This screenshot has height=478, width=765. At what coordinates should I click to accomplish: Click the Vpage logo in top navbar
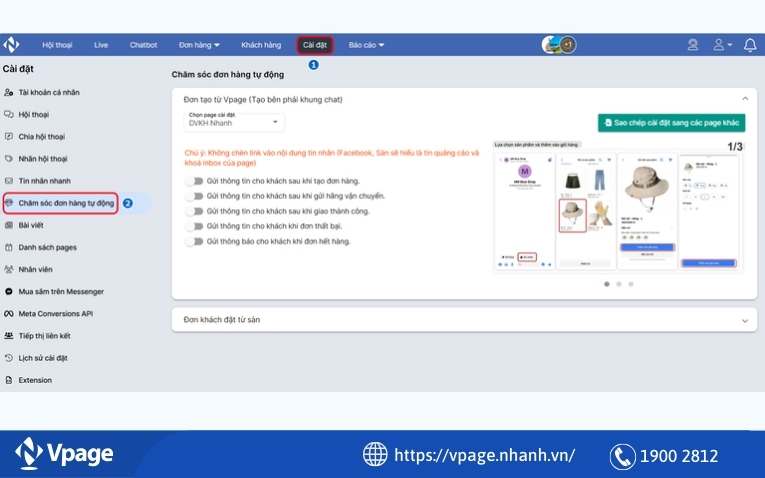click(11, 45)
